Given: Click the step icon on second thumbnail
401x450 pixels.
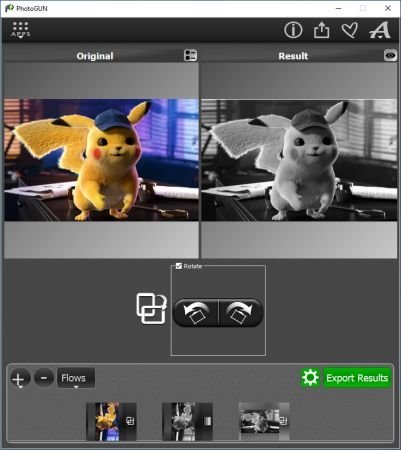Looking at the screenshot, I should (207, 421).
